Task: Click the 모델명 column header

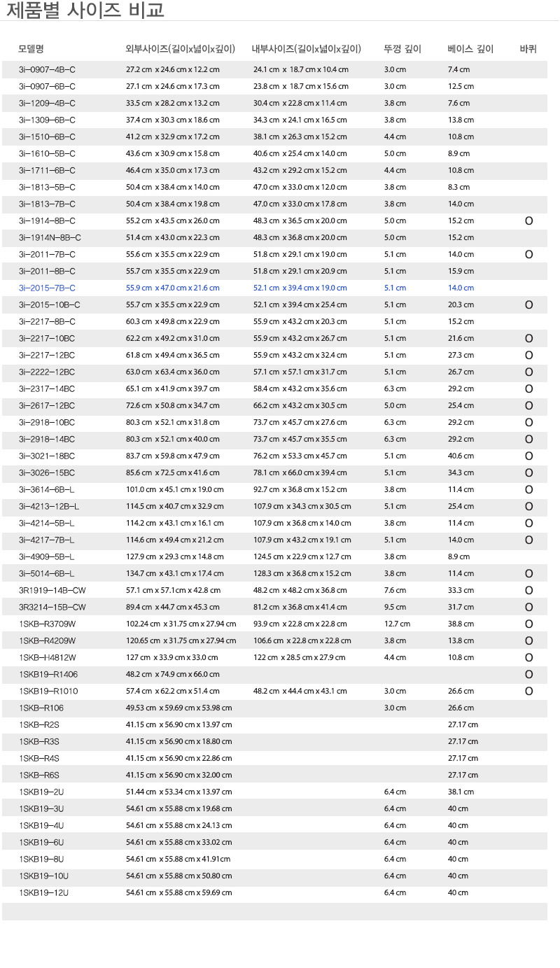Action: (x=31, y=49)
